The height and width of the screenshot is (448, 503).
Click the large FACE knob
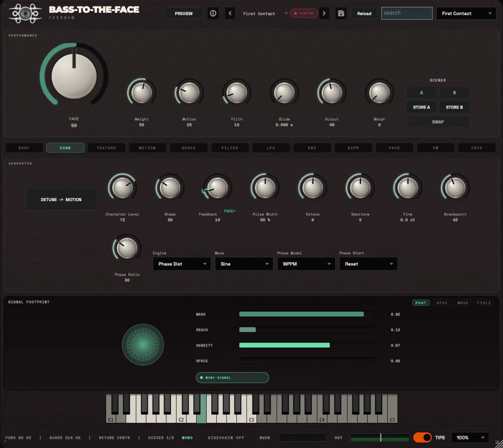pyautogui.click(x=74, y=76)
